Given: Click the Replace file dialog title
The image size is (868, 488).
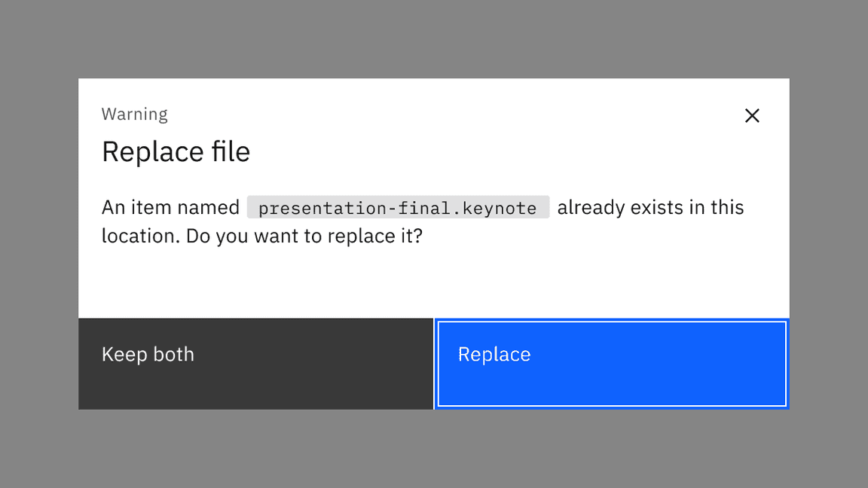Looking at the screenshot, I should tap(176, 151).
